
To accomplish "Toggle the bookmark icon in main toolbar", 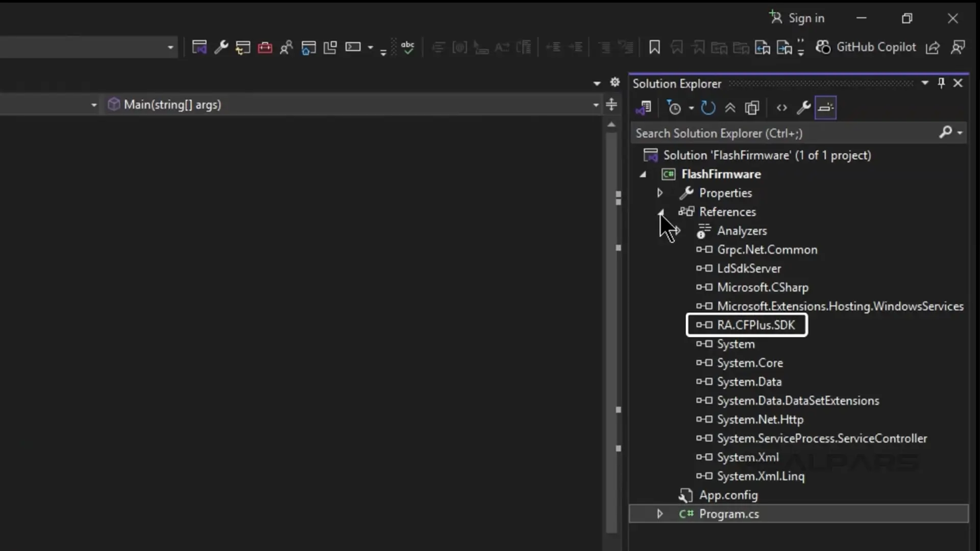I will (x=654, y=47).
